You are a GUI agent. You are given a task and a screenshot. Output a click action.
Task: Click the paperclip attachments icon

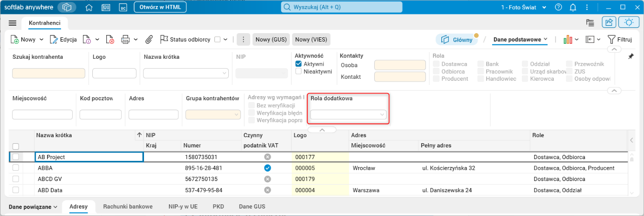click(149, 40)
